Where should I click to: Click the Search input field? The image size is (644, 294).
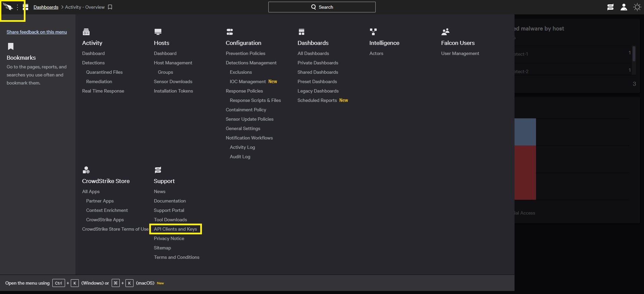point(322,7)
